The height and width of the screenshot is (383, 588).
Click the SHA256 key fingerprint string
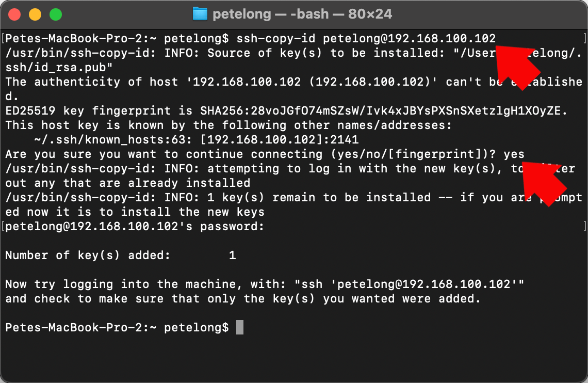pyautogui.click(x=380, y=110)
